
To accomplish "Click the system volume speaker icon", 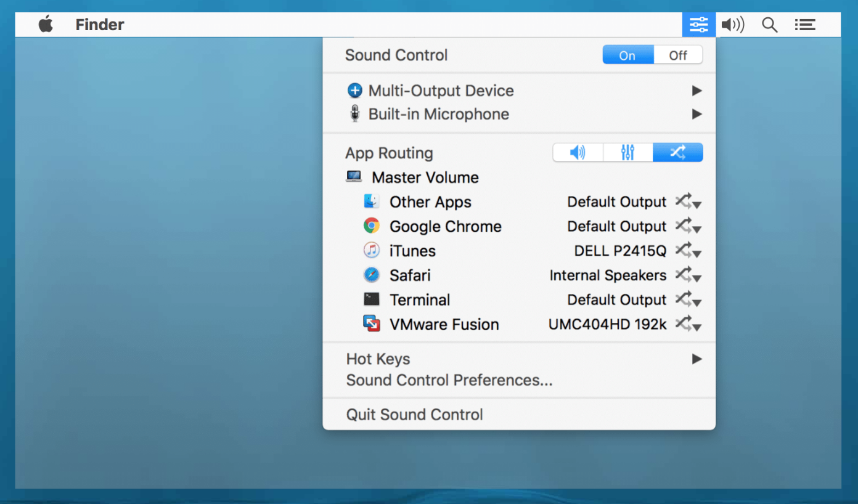I will coord(733,25).
